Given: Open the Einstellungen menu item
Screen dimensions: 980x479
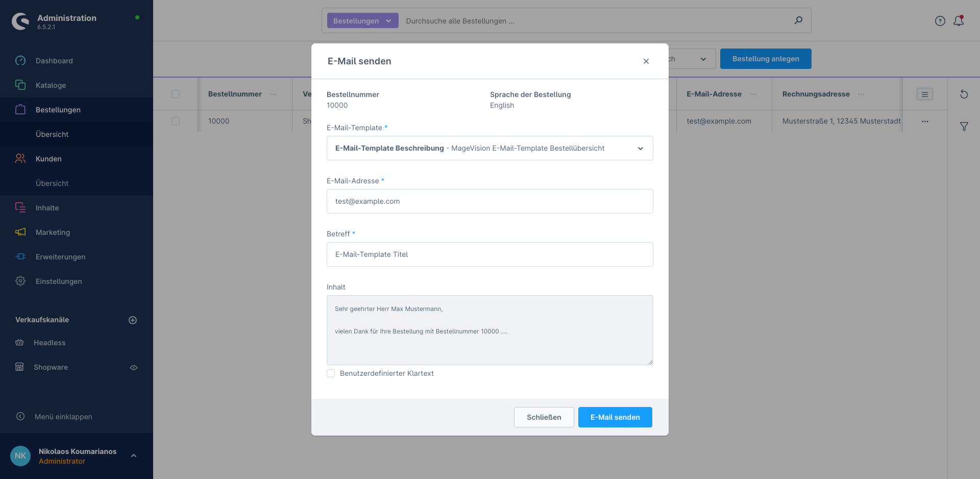Looking at the screenshot, I should coord(59,281).
